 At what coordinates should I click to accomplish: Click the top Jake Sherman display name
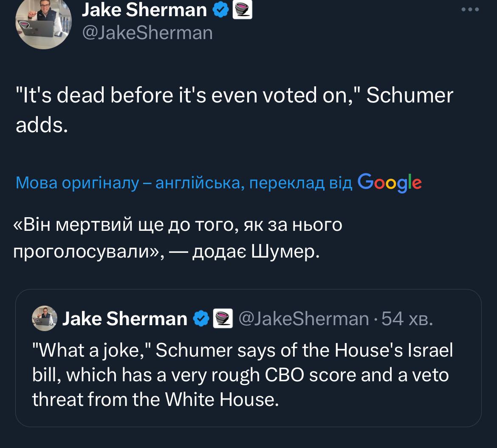[x=144, y=9]
